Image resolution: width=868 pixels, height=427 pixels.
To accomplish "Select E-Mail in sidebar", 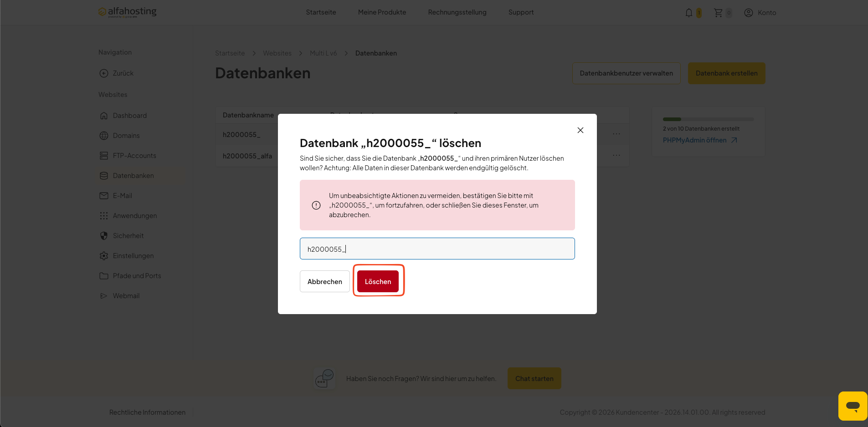I will (123, 196).
